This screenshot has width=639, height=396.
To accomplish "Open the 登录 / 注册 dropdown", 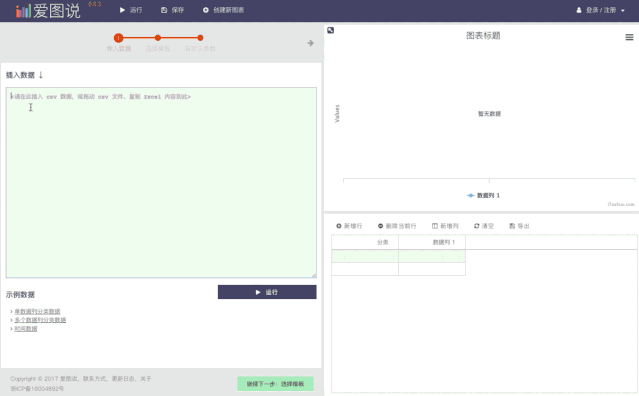I will (x=600, y=10).
